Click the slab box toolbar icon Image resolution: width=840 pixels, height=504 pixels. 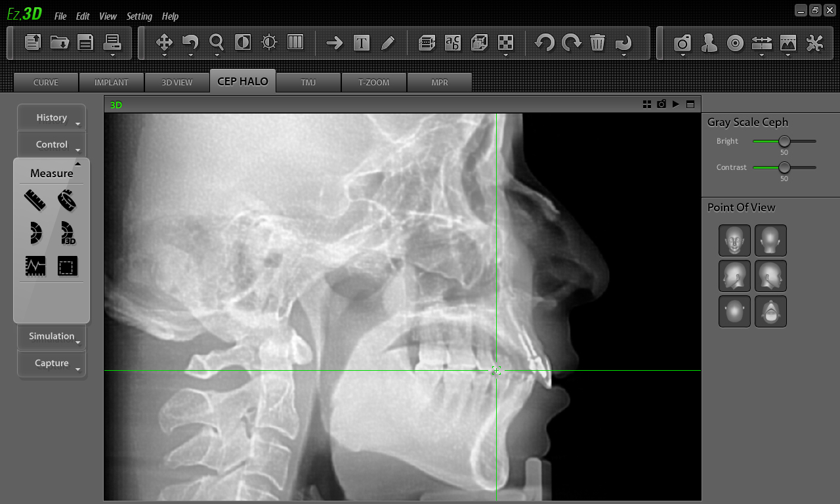427,43
